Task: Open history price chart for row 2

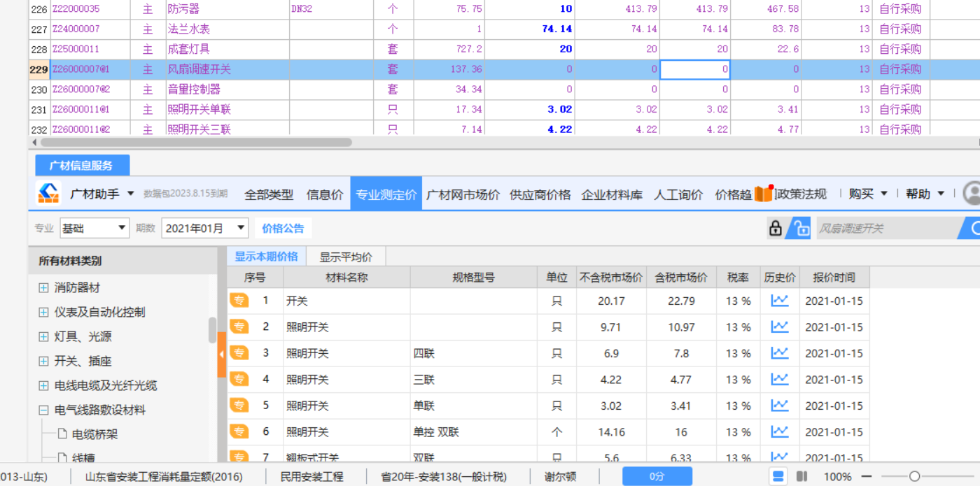Action: [780, 327]
